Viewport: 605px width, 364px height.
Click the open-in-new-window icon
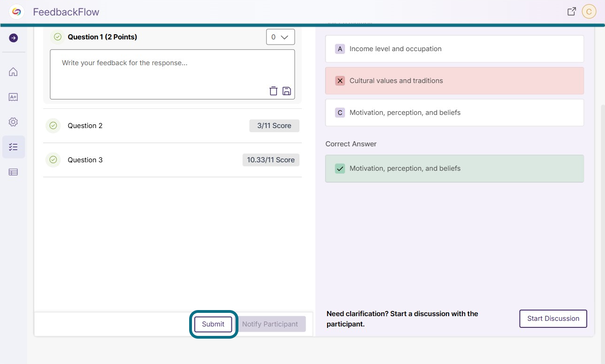tap(572, 12)
